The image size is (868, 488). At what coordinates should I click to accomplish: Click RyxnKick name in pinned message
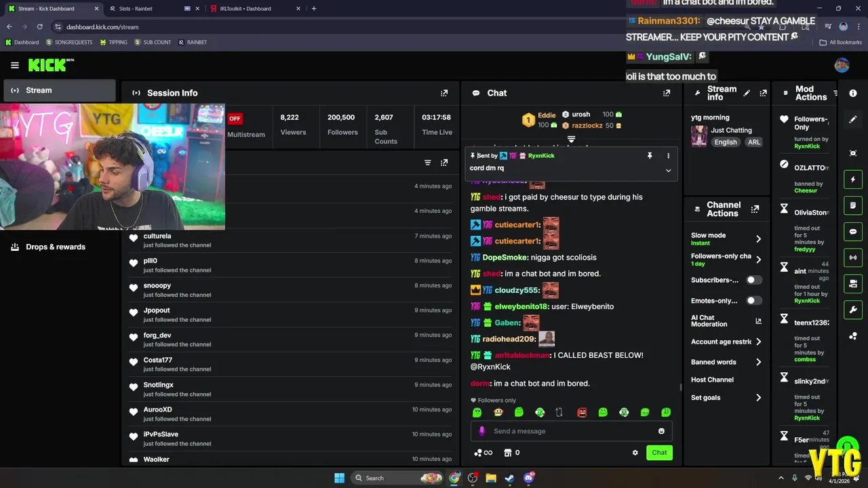(541, 156)
